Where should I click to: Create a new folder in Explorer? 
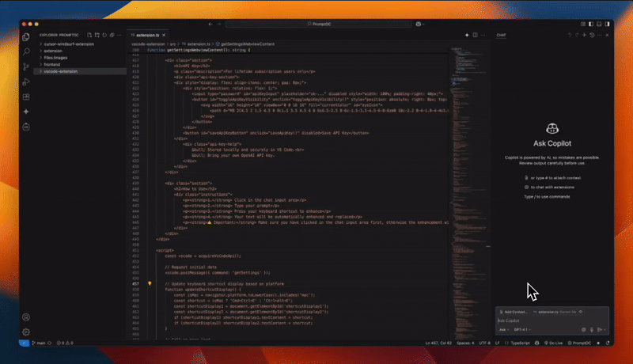pyautogui.click(x=97, y=35)
